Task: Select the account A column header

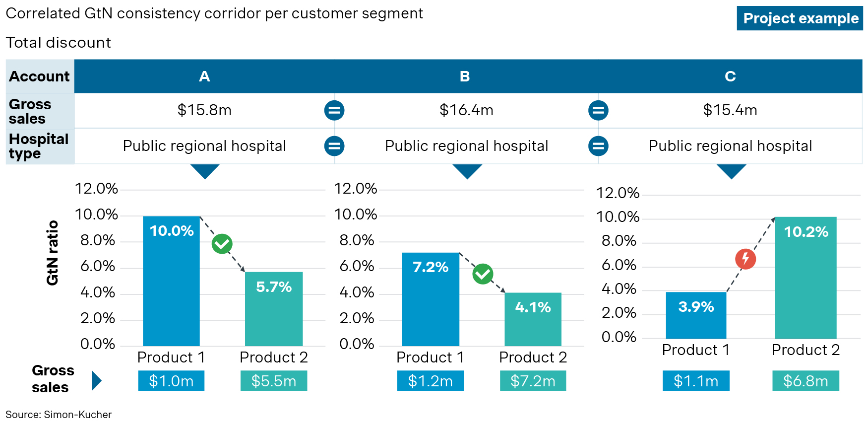Action: (204, 76)
